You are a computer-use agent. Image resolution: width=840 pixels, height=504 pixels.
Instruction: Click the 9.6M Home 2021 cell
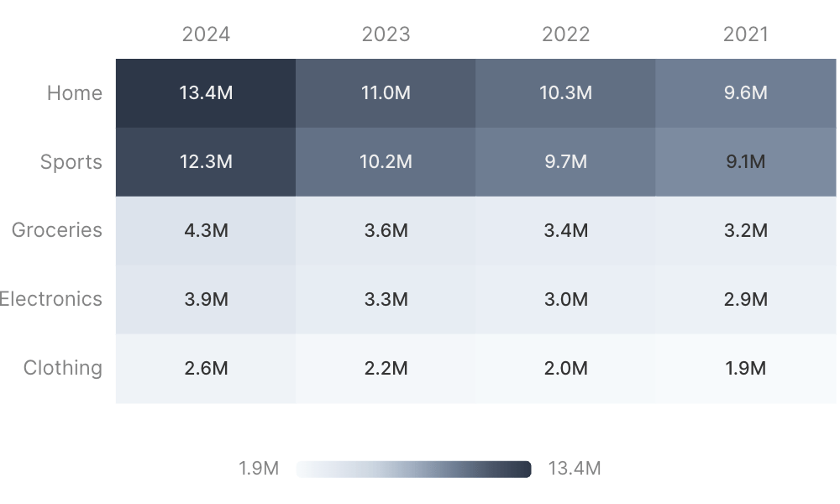(x=746, y=93)
